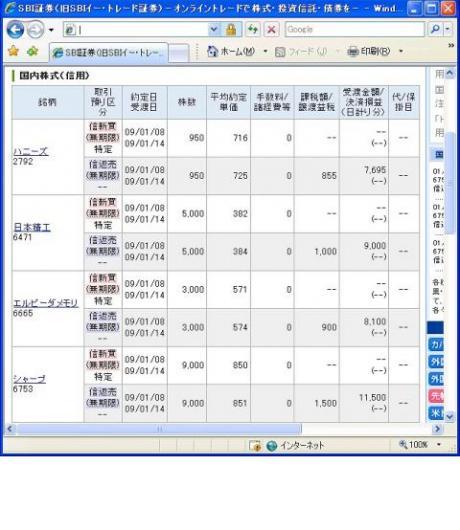Expand the print options dropdown arrow

coord(401,51)
